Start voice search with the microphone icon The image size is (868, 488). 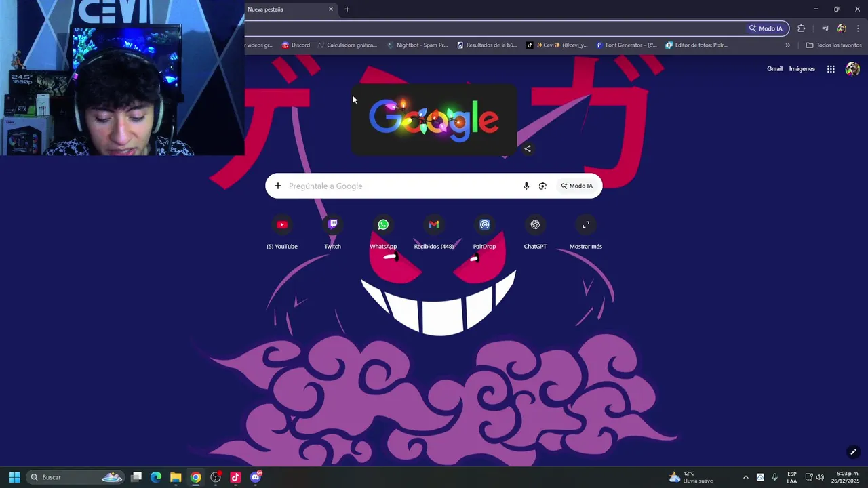[x=526, y=186]
